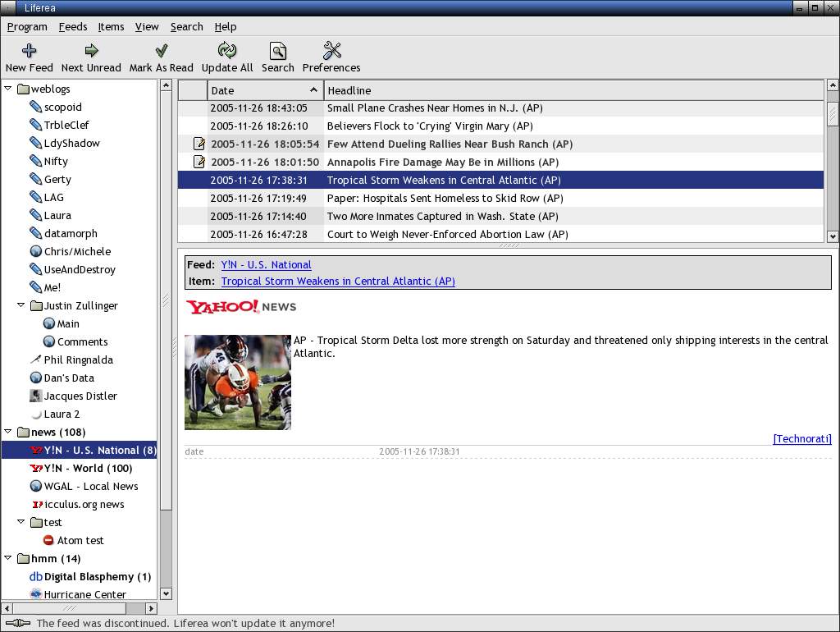Click the feed list scroll down arrow
This screenshot has height=632, width=840.
coord(166,593)
